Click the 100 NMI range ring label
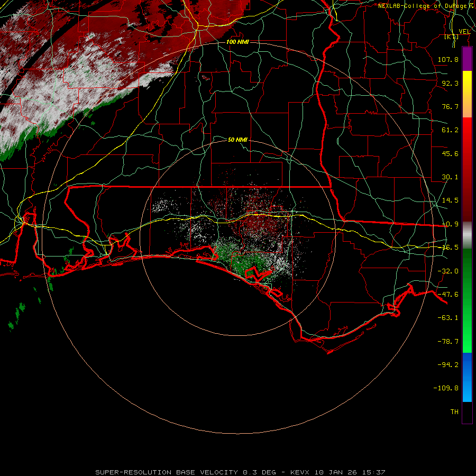This screenshot has height=476, width=476. pyautogui.click(x=237, y=42)
